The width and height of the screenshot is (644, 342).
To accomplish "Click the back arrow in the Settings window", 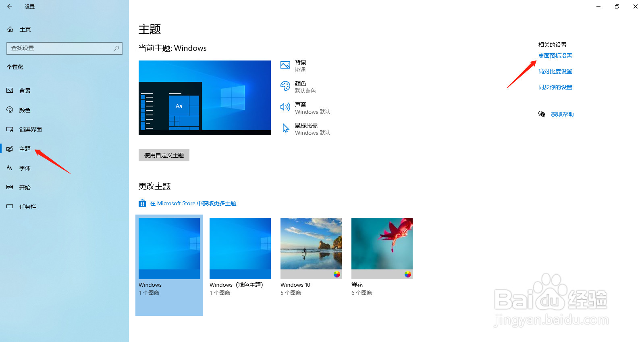I will tap(10, 6).
